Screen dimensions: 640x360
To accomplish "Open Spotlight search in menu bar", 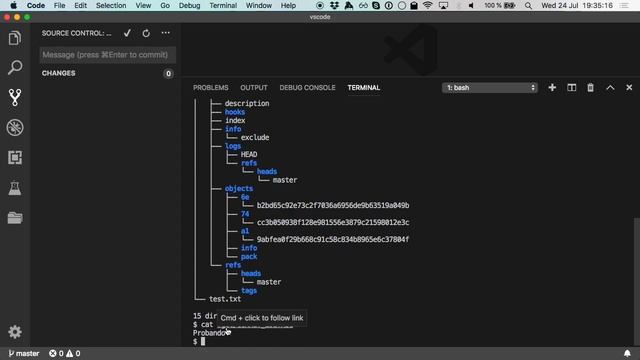I will [x=528, y=5].
